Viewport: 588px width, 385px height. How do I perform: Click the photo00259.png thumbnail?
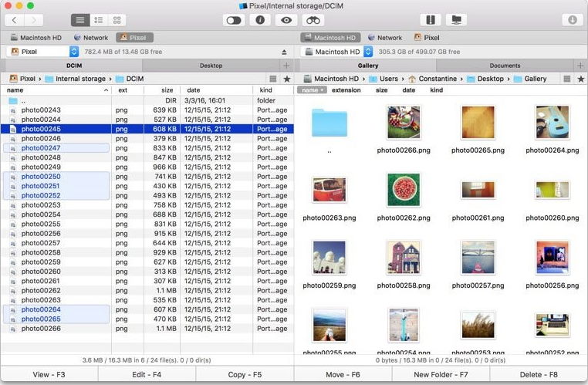coord(329,257)
